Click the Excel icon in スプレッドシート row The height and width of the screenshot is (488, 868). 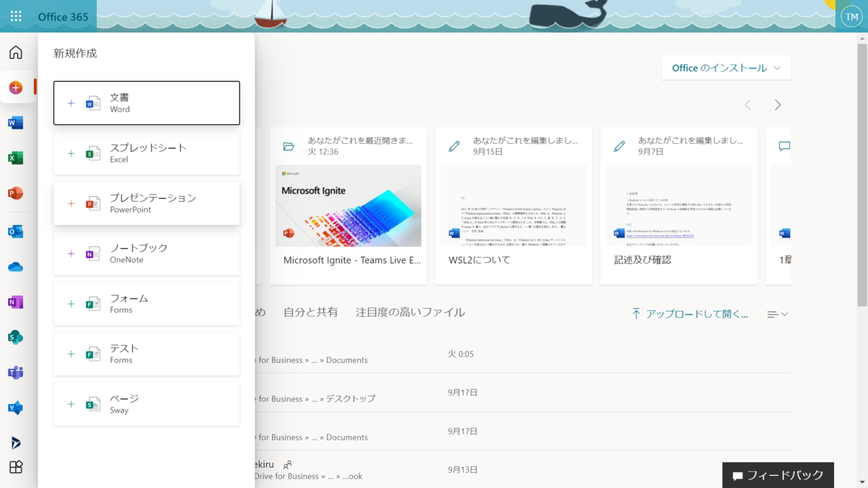click(93, 153)
